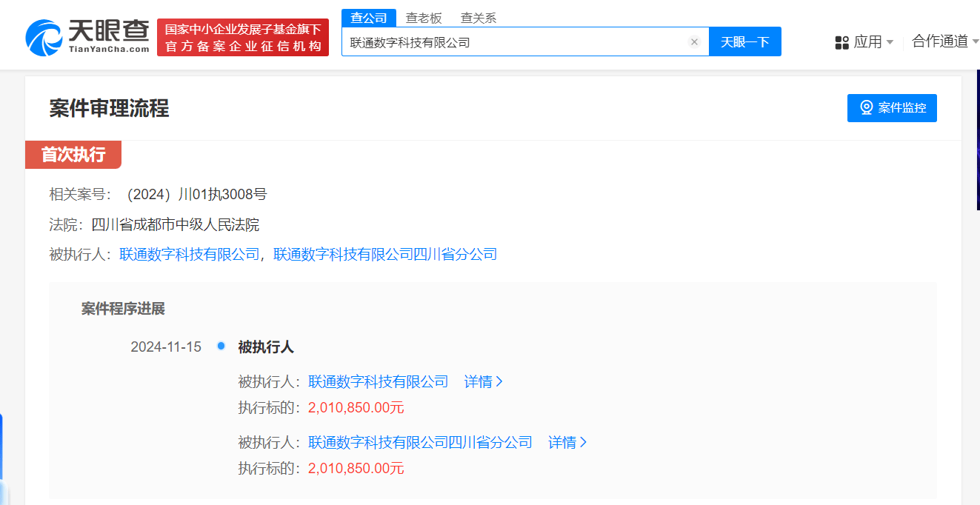Click the first 2,010,850.00元 amount

tap(356, 408)
